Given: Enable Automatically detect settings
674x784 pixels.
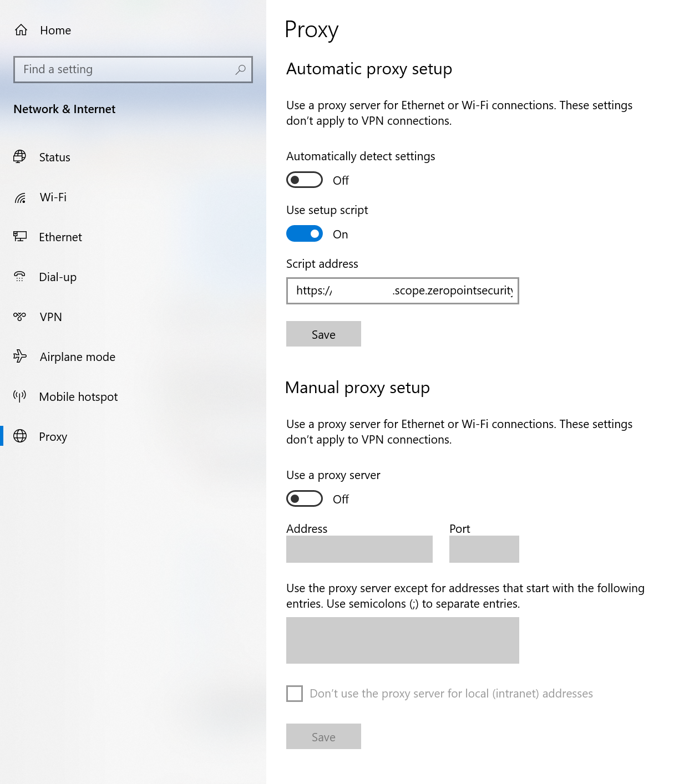Looking at the screenshot, I should pos(304,180).
